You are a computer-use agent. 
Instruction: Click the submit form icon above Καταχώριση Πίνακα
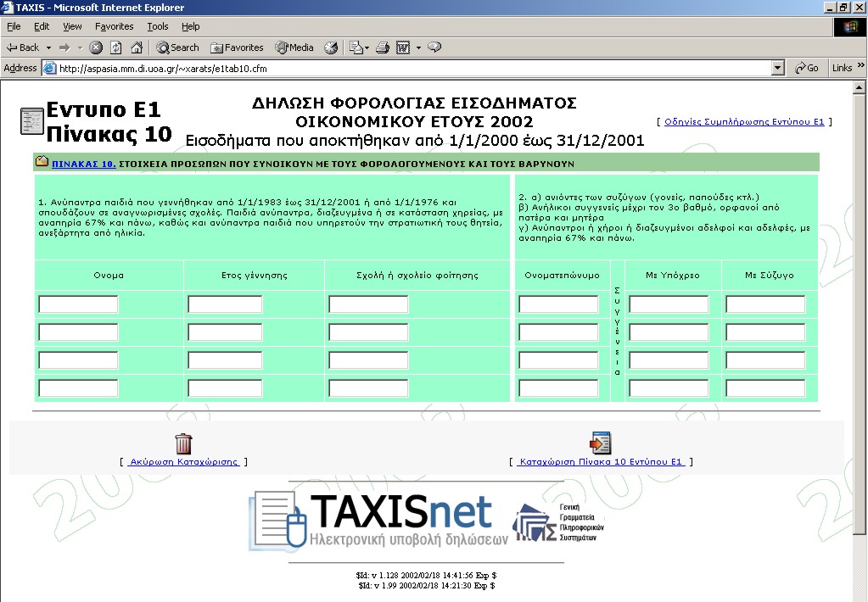pos(600,443)
